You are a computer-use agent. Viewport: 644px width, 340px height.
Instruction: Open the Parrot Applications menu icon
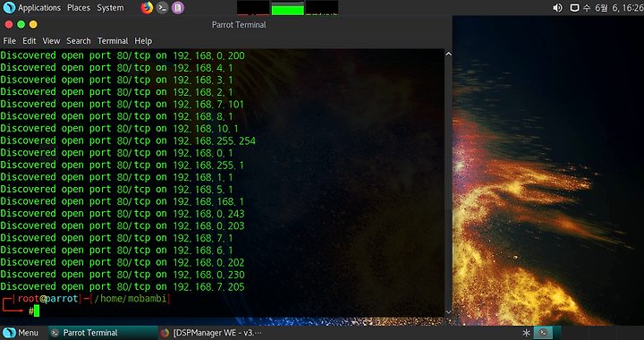click(9, 7)
